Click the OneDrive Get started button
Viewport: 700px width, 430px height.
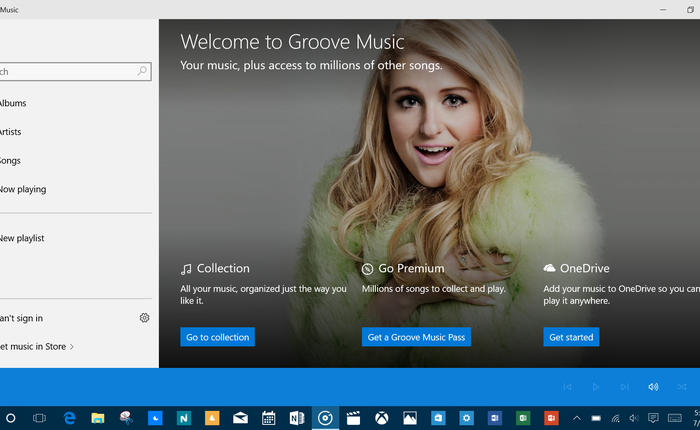[x=571, y=337]
